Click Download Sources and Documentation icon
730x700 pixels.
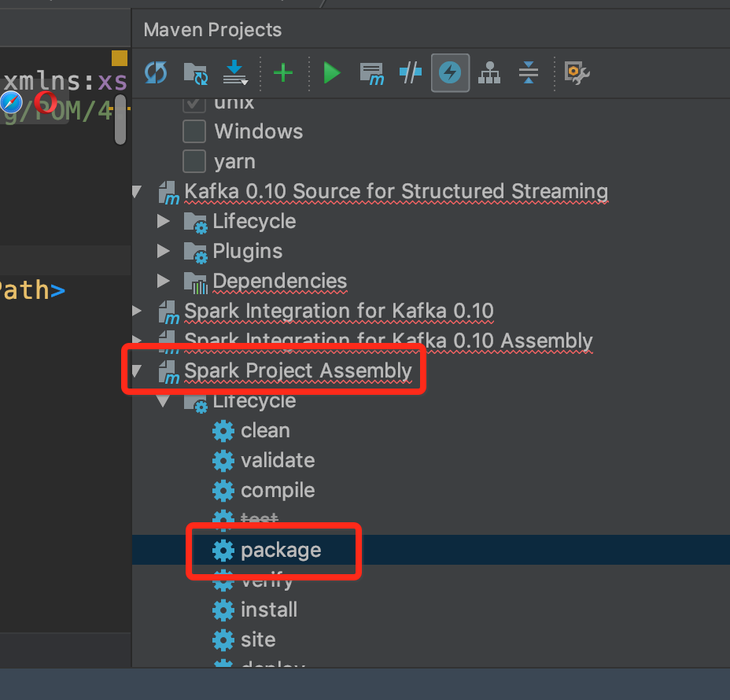(x=235, y=72)
